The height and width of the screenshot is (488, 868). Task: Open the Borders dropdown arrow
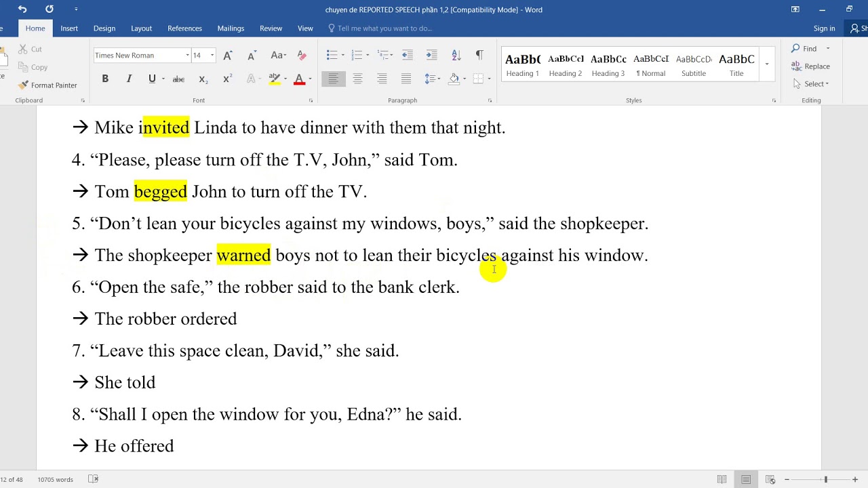coord(488,79)
